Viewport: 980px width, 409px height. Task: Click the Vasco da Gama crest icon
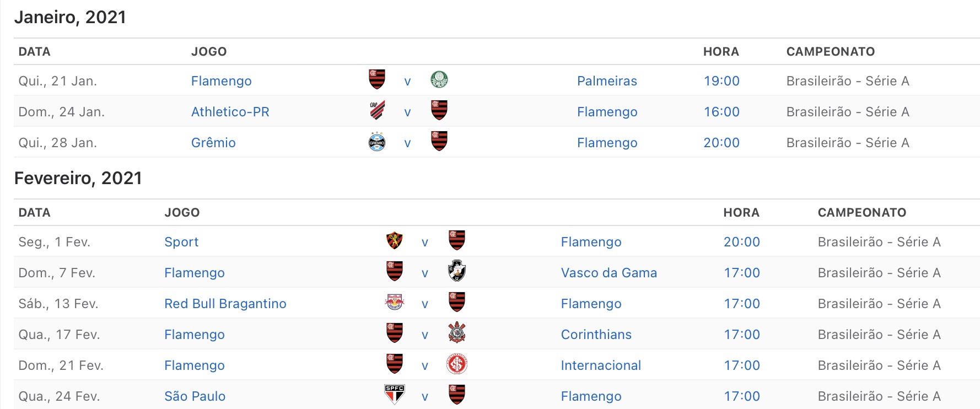(x=457, y=271)
